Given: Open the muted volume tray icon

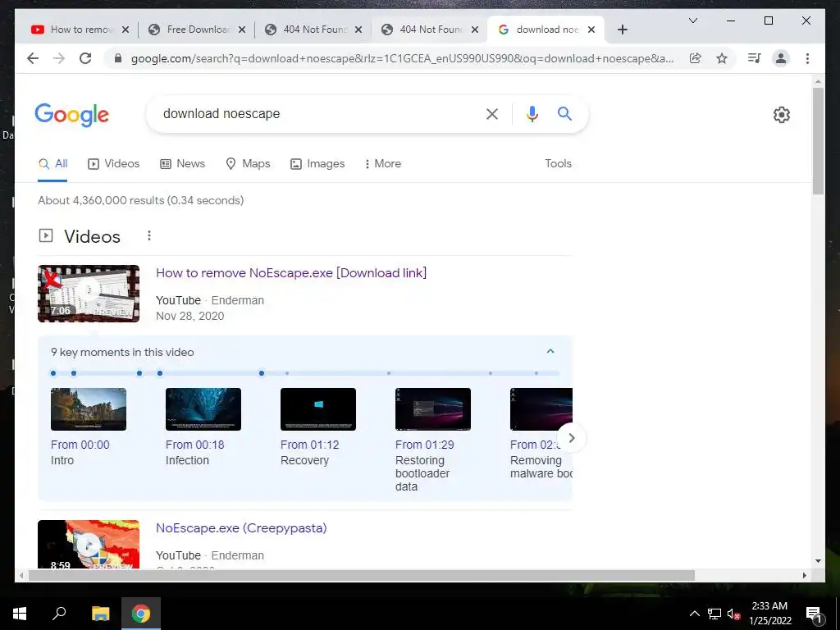Looking at the screenshot, I should tap(733, 614).
